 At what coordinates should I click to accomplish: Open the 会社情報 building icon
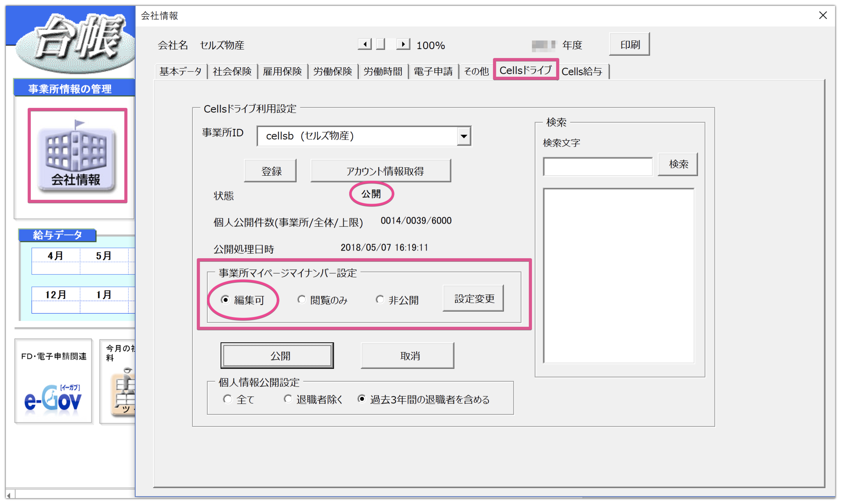click(x=77, y=156)
